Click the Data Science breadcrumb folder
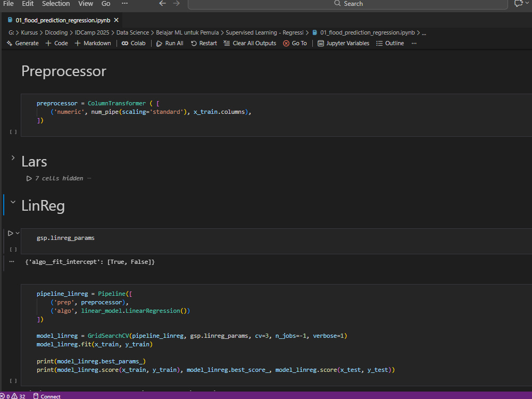The width and height of the screenshot is (532, 399). point(132,32)
